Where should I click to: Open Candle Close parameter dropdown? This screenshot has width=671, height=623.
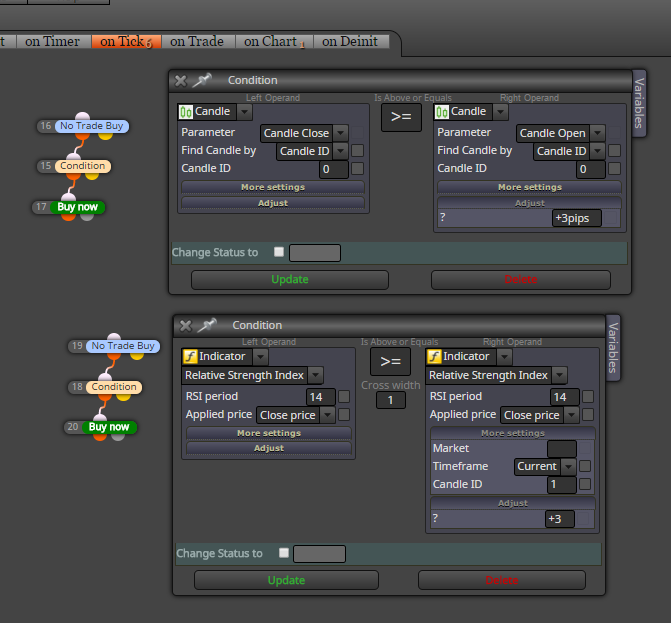coord(341,133)
